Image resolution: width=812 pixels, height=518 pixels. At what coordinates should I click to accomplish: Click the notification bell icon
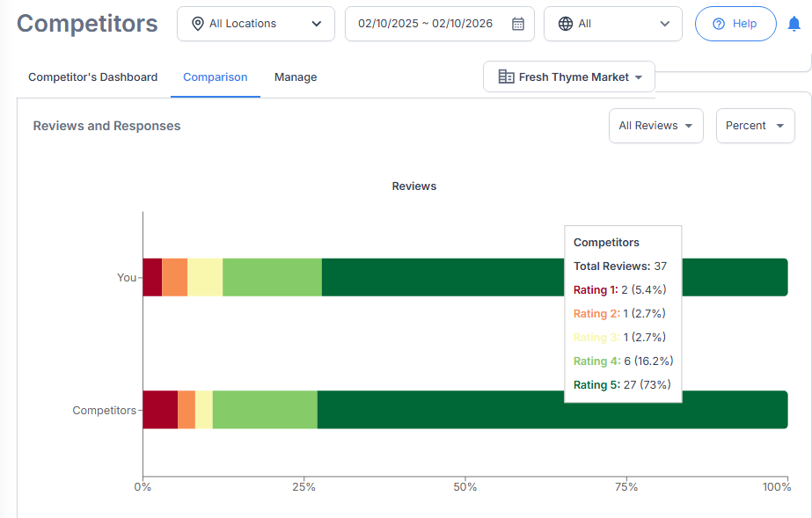point(794,24)
